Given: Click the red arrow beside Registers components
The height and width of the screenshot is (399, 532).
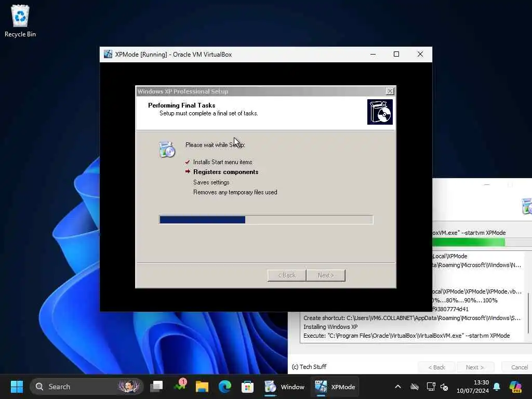Looking at the screenshot, I should [188, 171].
